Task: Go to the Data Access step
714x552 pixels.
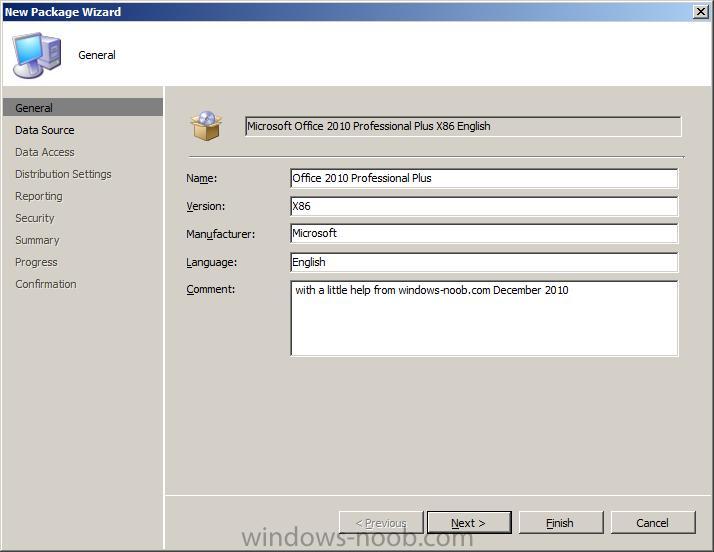Action: 45,152
